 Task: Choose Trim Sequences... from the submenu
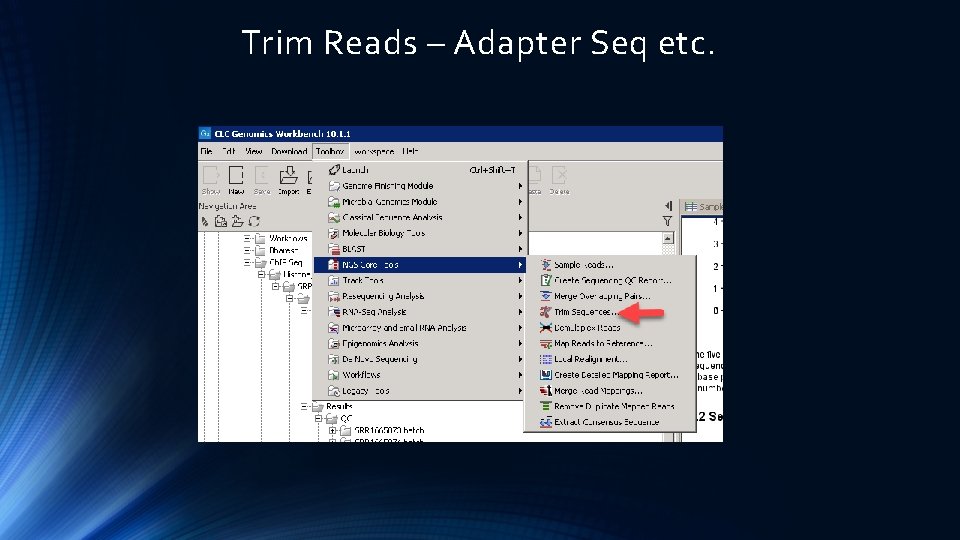point(609,312)
